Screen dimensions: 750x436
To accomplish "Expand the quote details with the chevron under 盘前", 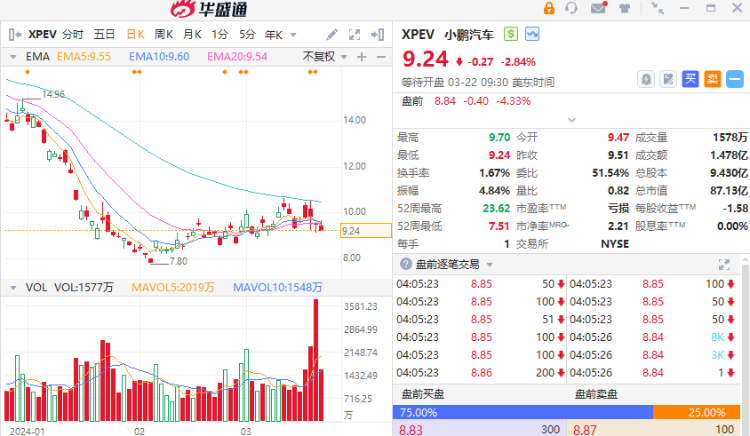I will (x=572, y=120).
